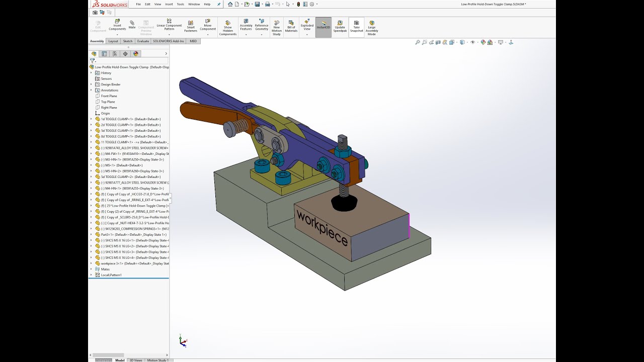Expand the Mates folder
This screenshot has height=362, width=644.
[91, 269]
